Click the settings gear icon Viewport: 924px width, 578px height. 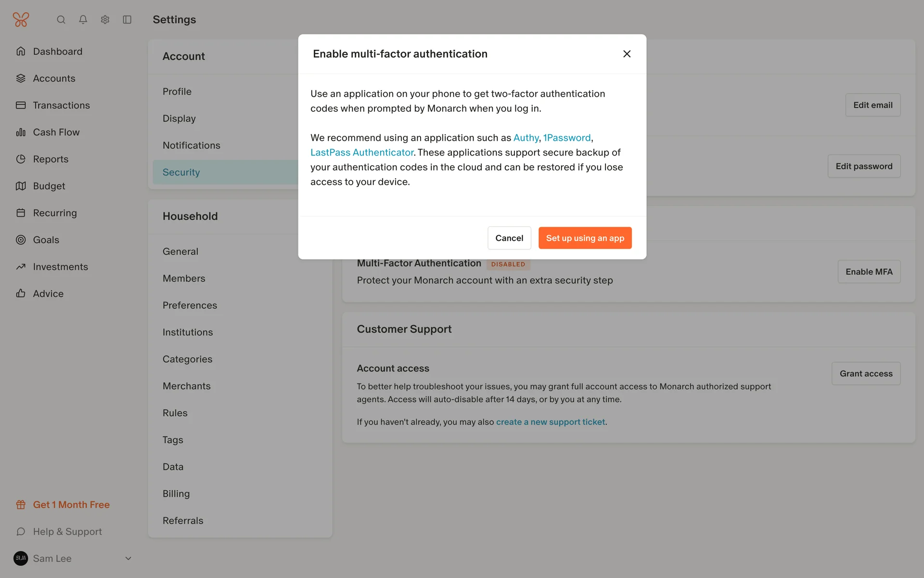tap(105, 20)
